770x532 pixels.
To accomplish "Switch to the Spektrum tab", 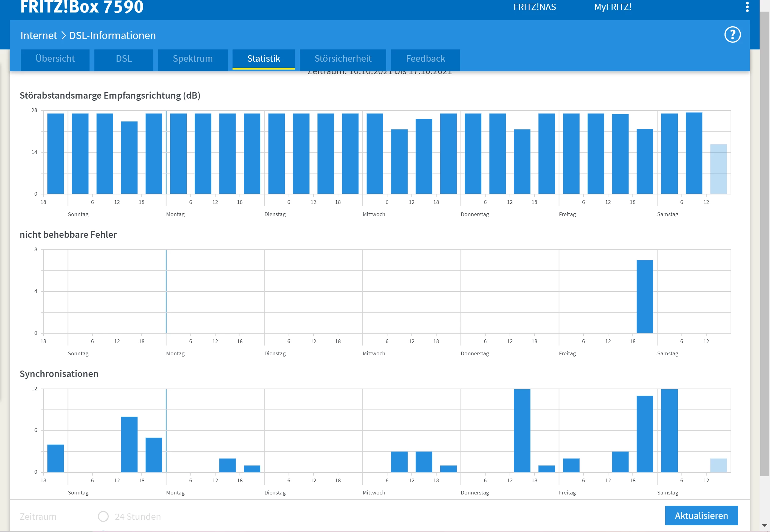I will point(193,59).
